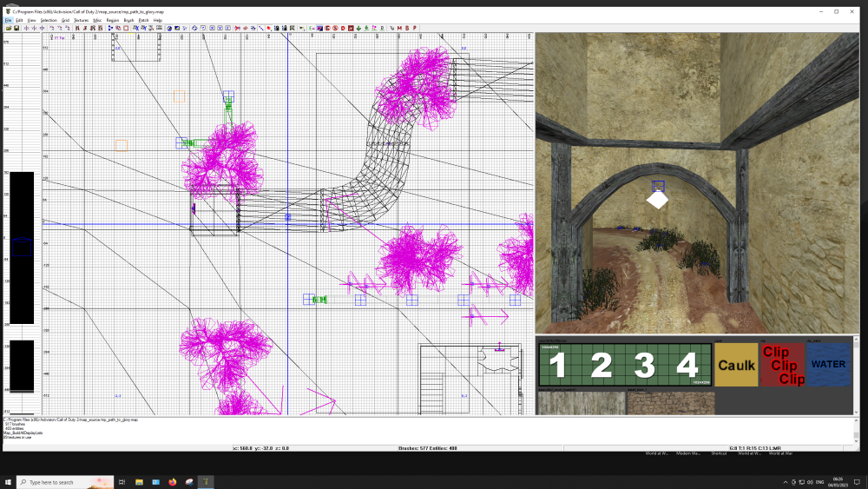Open the Help menu
868x489 pixels.
[158, 20]
